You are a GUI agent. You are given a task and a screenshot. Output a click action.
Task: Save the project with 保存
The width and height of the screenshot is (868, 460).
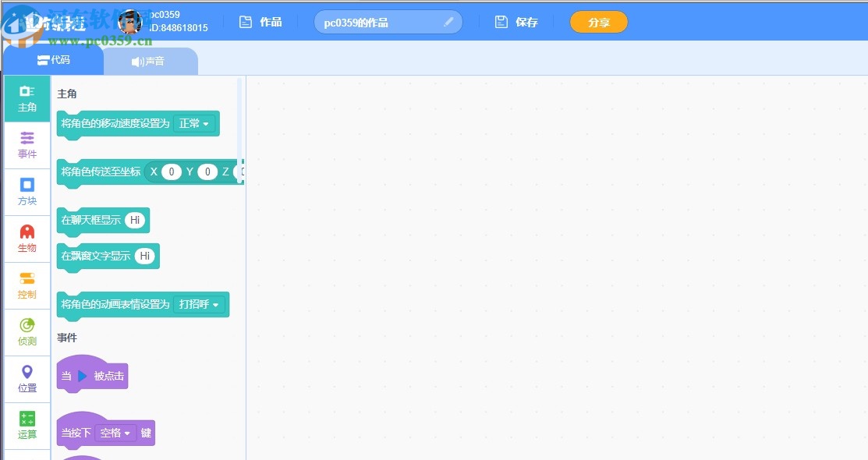pos(516,22)
